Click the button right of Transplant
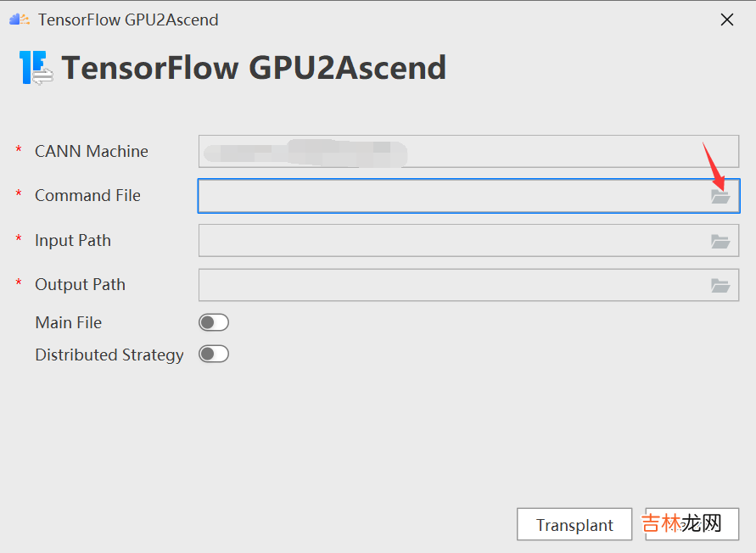Image resolution: width=756 pixels, height=553 pixels. (x=692, y=524)
